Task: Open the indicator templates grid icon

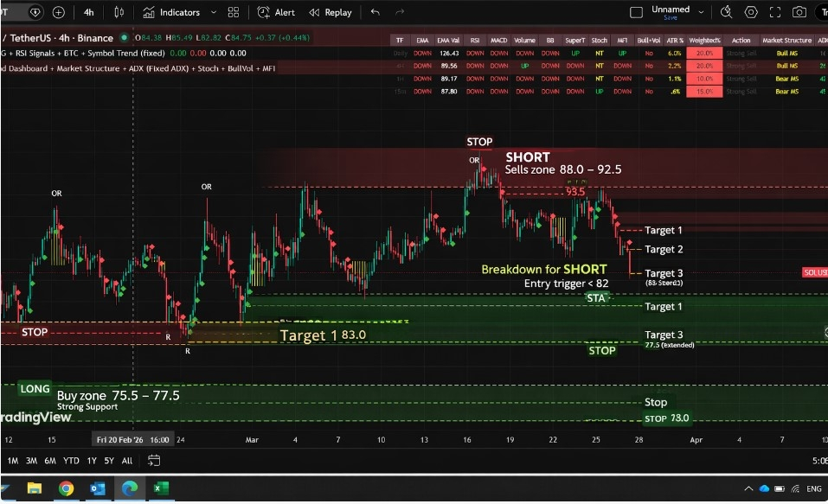Action: pos(234,12)
